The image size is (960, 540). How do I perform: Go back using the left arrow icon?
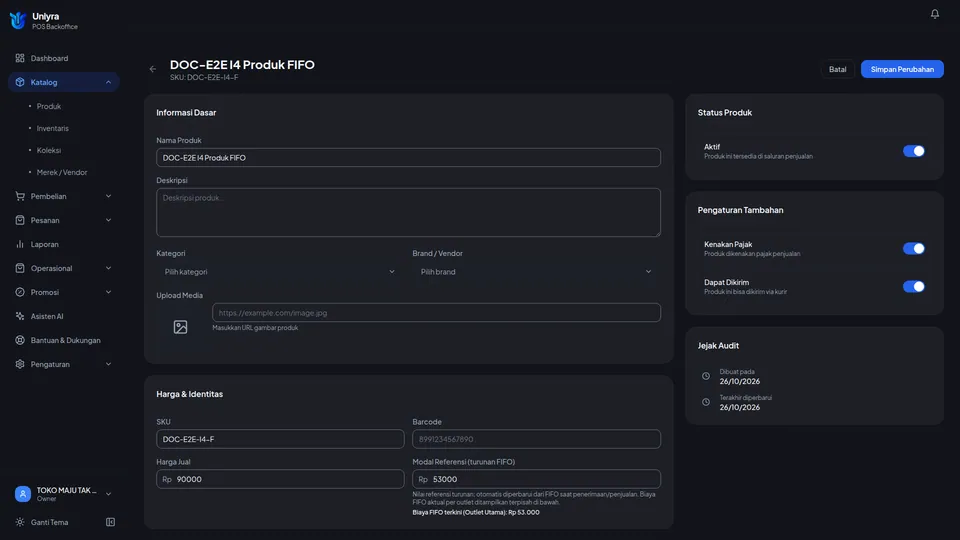[152, 69]
